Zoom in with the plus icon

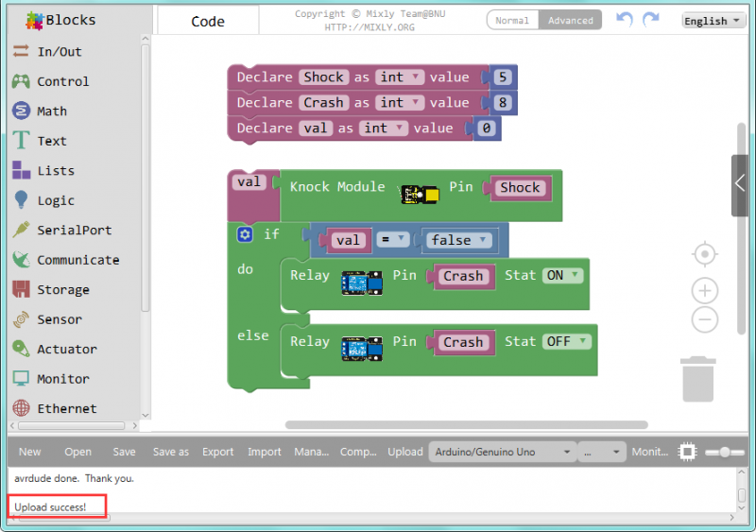click(x=705, y=290)
